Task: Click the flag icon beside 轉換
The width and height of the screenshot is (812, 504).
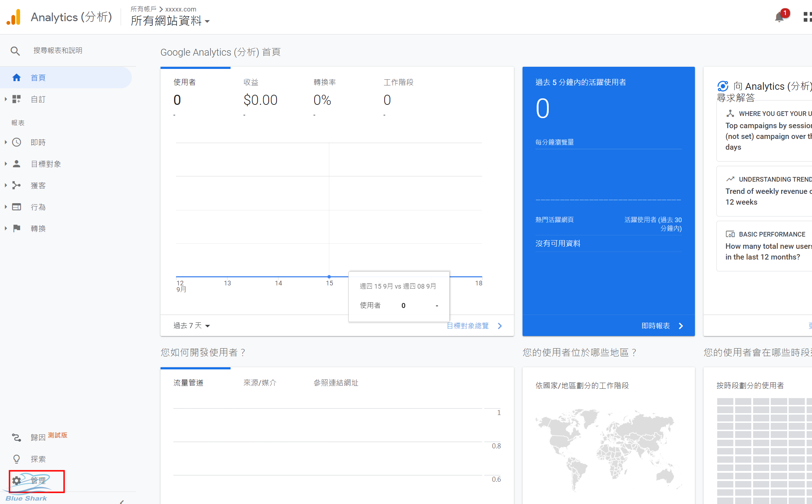Action: [x=17, y=228]
